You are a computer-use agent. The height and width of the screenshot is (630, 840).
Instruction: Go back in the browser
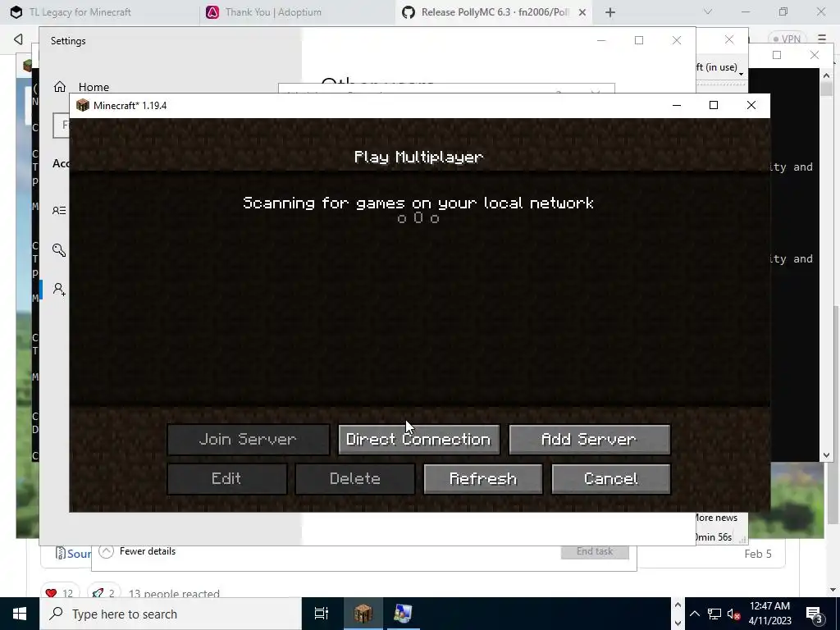tap(18, 39)
